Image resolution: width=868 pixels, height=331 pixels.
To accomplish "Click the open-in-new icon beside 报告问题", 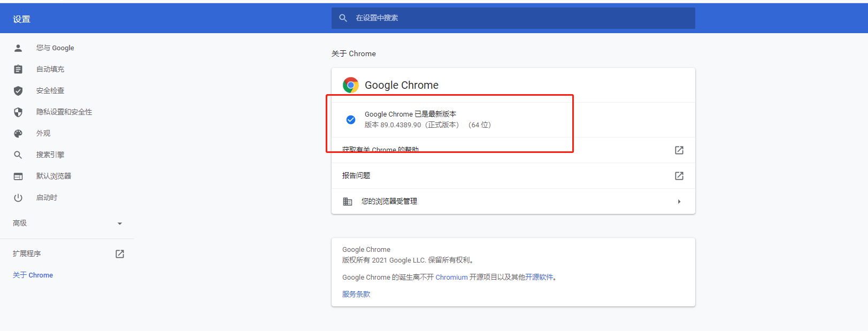I will (679, 176).
